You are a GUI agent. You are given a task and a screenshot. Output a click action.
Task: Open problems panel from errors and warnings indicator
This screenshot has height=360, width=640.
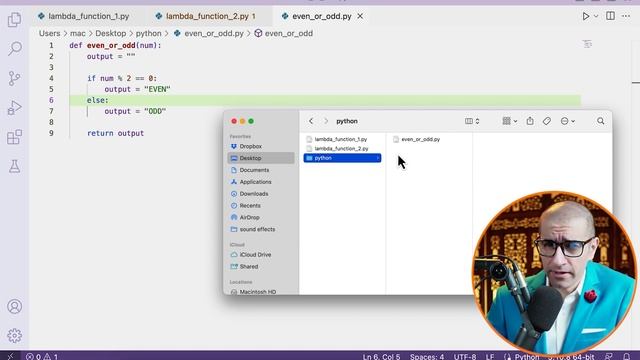(42, 356)
